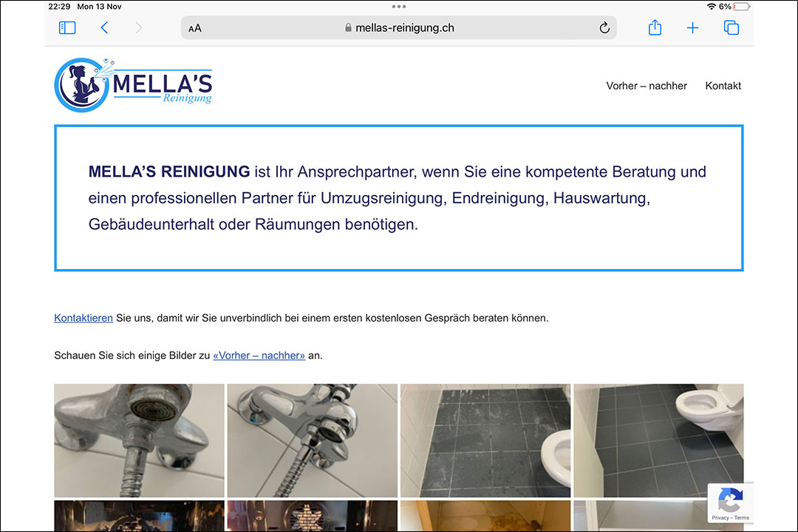Open the Vorher – nachher menu item

coord(647,86)
